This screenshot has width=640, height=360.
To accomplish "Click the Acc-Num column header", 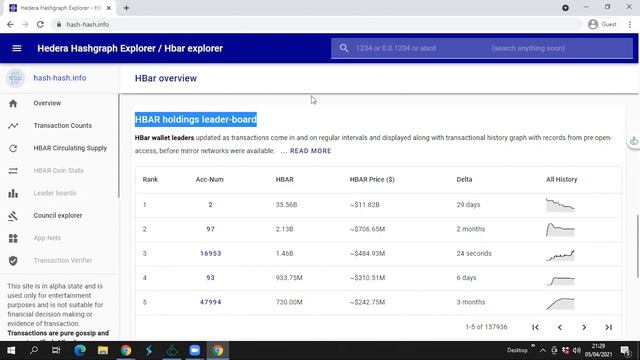I will point(209,180).
